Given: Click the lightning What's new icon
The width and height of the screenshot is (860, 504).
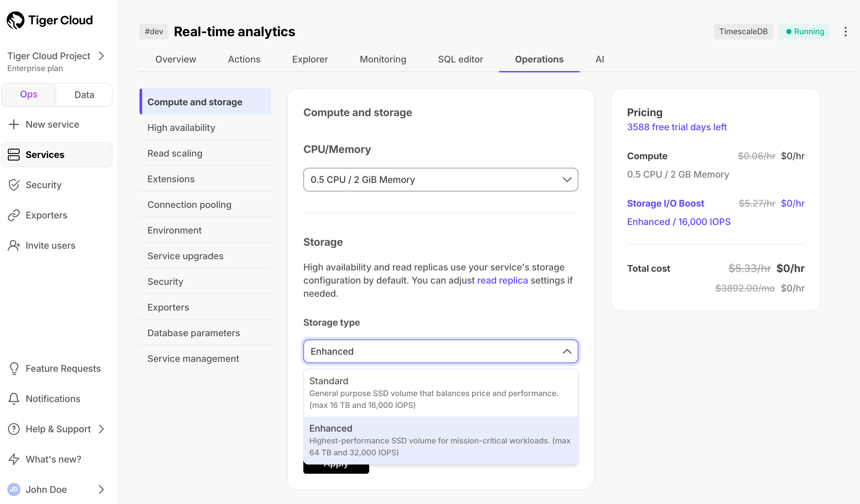Looking at the screenshot, I should [x=13, y=459].
